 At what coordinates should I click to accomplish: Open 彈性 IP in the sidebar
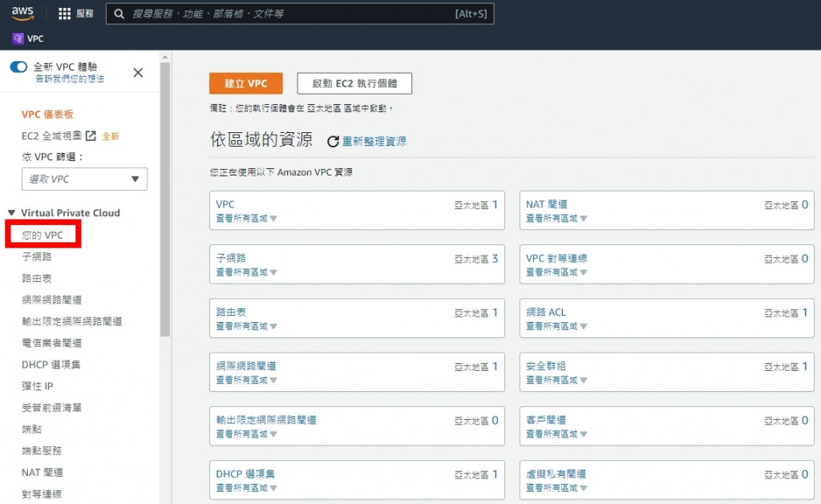37,386
